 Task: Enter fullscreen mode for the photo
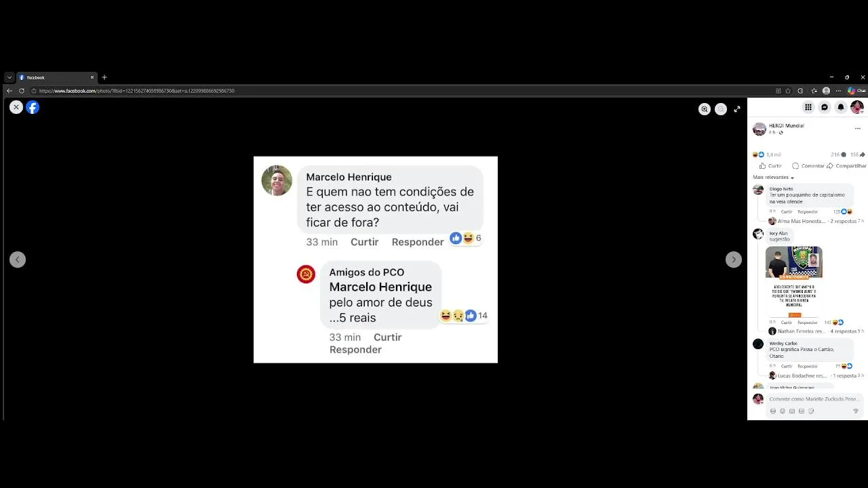[x=737, y=109]
